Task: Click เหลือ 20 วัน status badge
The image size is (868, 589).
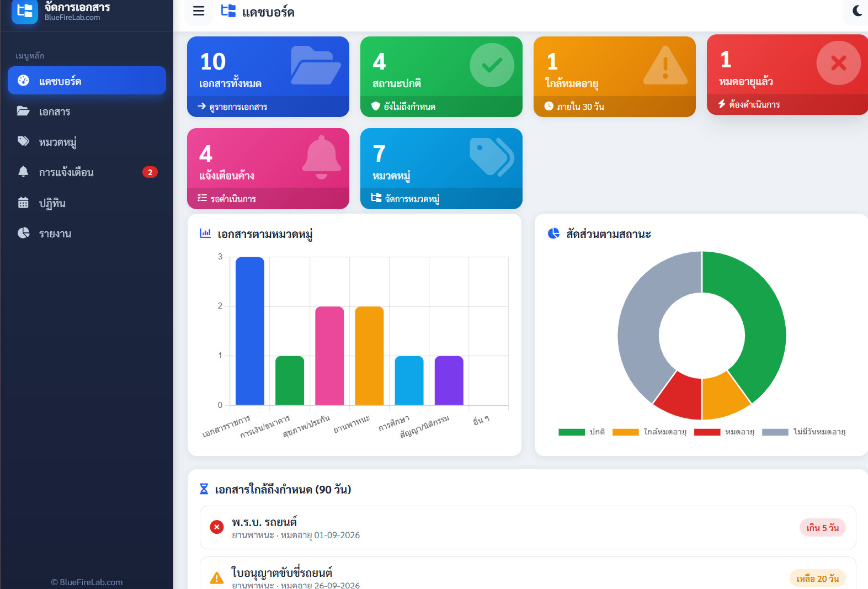Action: pos(817,578)
